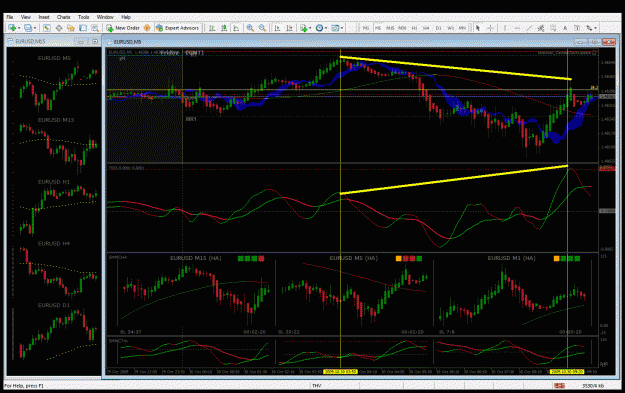The height and width of the screenshot is (393, 625).
Task: Expand the New Chart dropdown arrow
Action: [19, 28]
